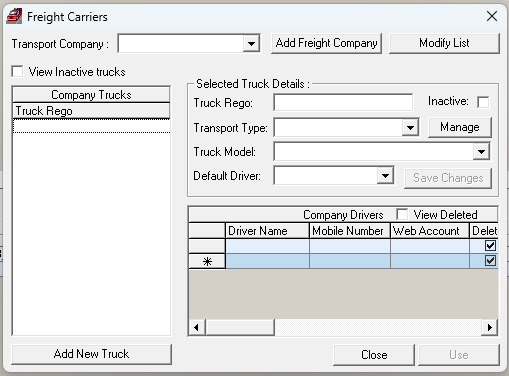Enable View Inactive trucks checkbox
This screenshot has height=376, width=509.
click(x=17, y=71)
